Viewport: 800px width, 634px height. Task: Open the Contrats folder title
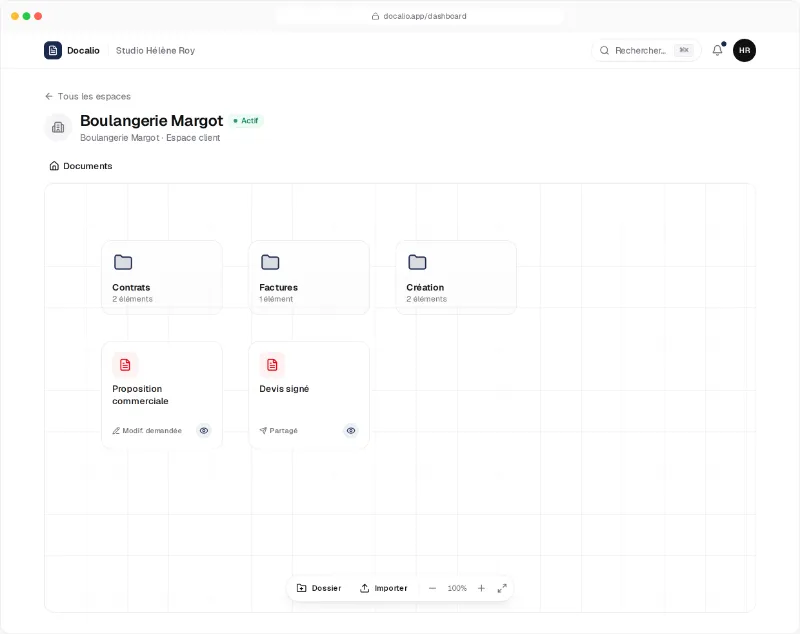(131, 287)
